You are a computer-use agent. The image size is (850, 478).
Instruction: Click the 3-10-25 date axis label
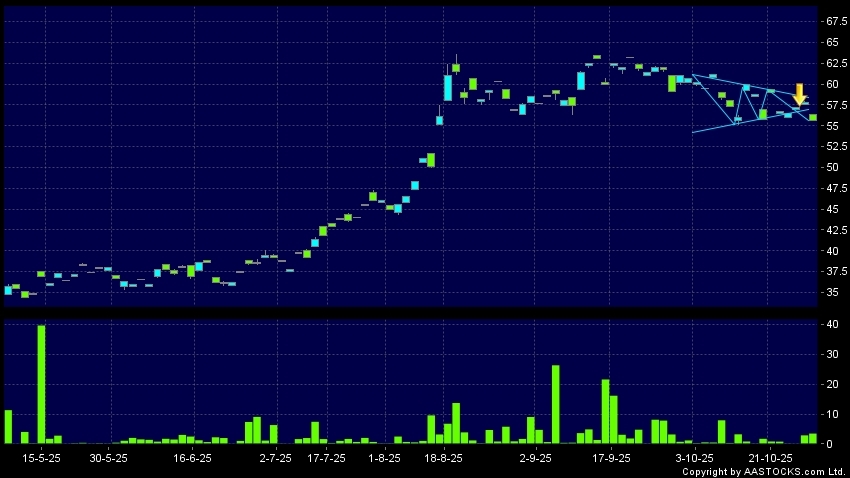tap(695, 458)
